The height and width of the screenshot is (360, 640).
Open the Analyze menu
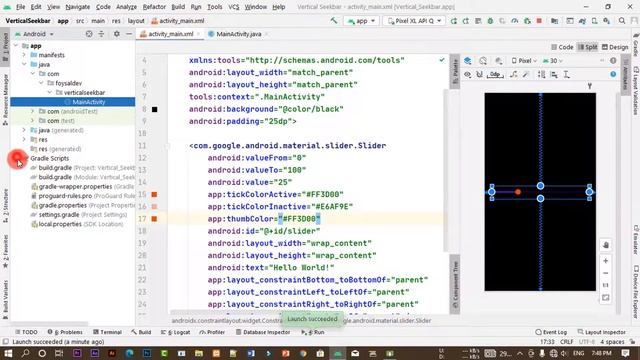[x=126, y=7]
